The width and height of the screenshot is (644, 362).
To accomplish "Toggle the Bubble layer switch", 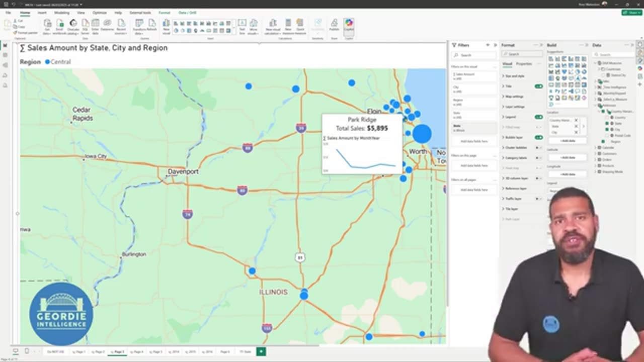I will click(x=539, y=137).
